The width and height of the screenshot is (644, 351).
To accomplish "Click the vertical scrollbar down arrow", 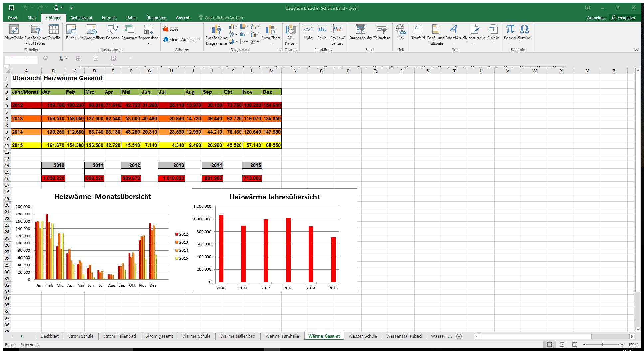I will [638, 330].
